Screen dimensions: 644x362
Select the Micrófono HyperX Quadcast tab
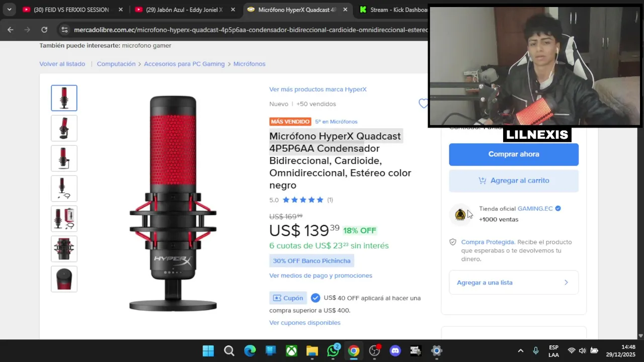pos(298,10)
